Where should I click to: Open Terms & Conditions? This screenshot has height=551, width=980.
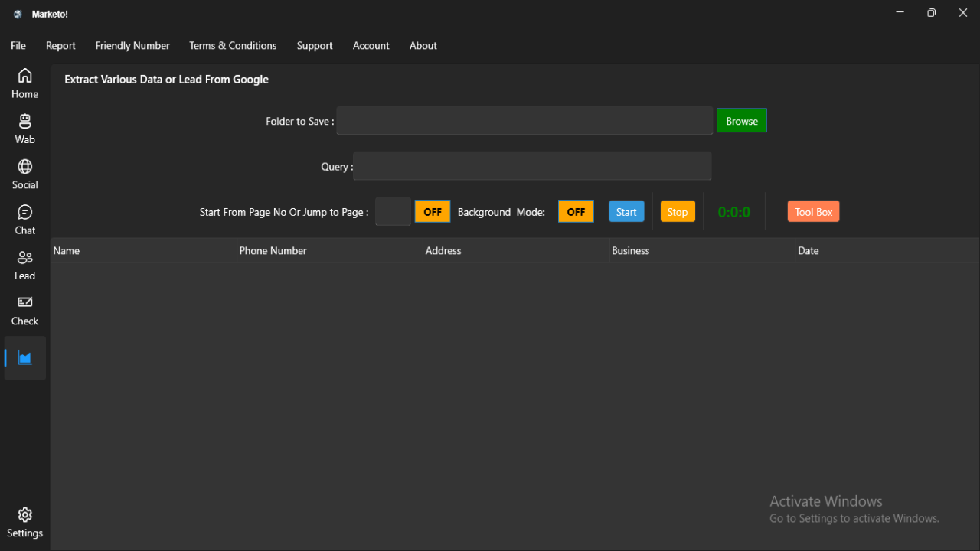coord(233,45)
